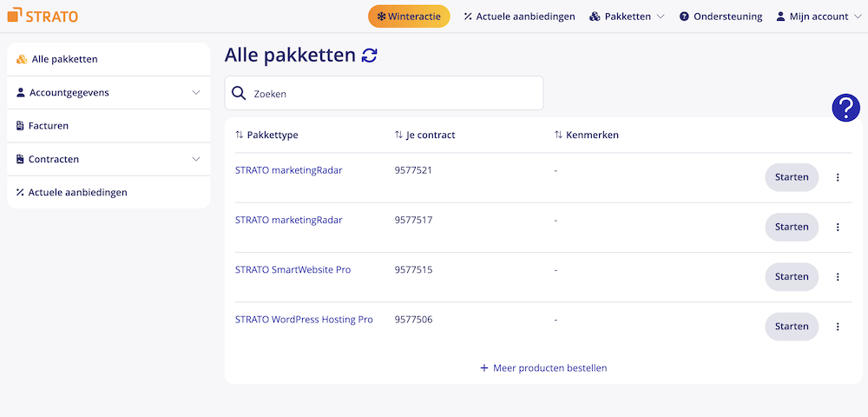Open STRATO marketingRadar link for contract 9577521

(x=289, y=170)
